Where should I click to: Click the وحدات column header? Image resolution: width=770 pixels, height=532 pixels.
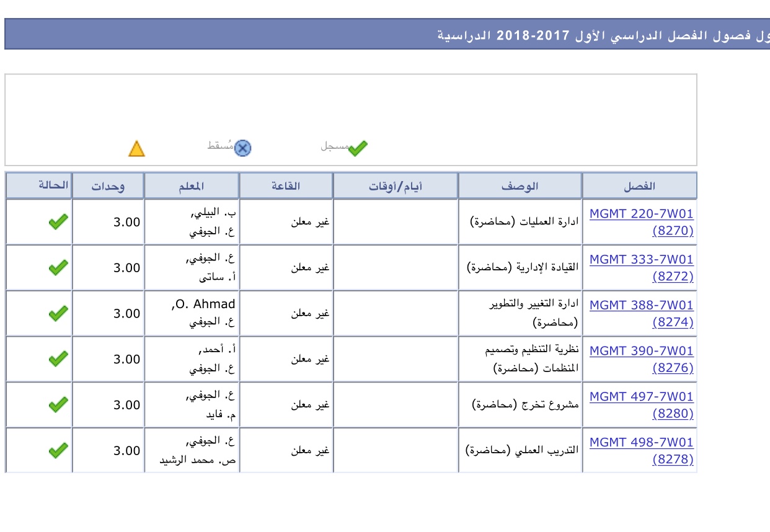108,185
